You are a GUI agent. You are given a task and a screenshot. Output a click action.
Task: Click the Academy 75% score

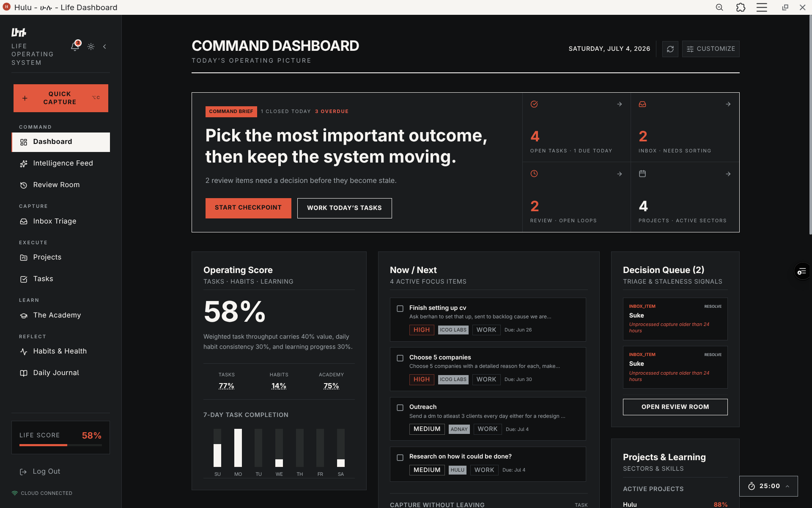[x=331, y=386]
